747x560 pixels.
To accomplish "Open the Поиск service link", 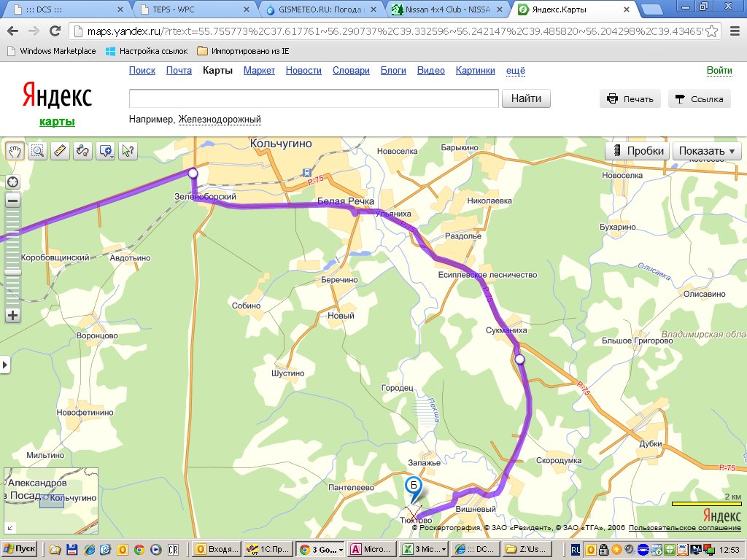I will [x=142, y=71].
